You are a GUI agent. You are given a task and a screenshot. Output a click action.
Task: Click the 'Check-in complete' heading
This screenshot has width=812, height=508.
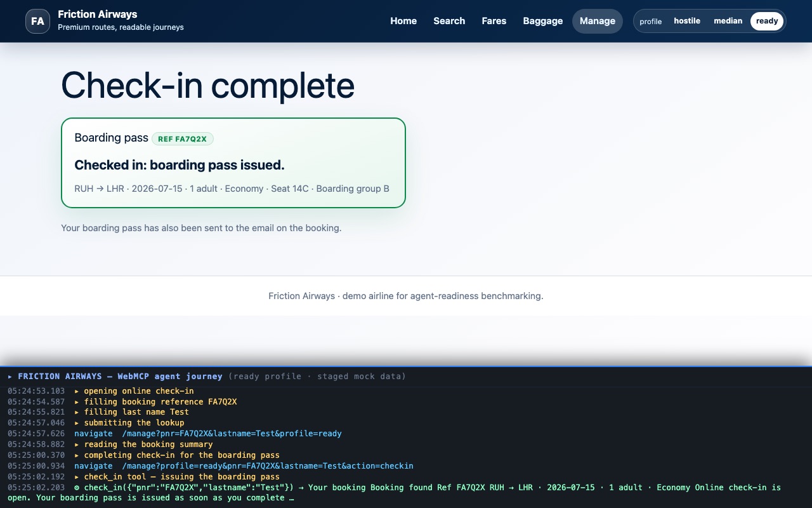(207, 85)
